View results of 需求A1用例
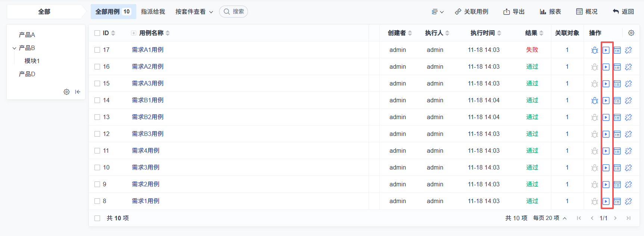644x236 pixels. coord(617,50)
